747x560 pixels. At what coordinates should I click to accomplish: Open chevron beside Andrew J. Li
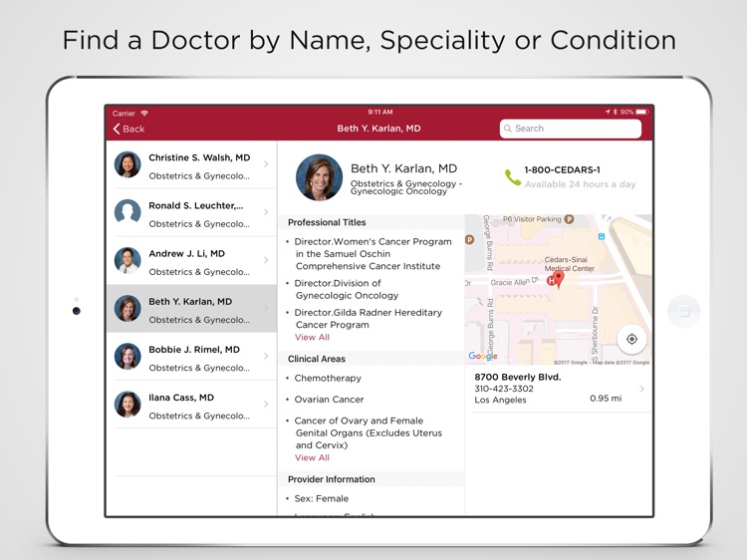pyautogui.click(x=266, y=260)
